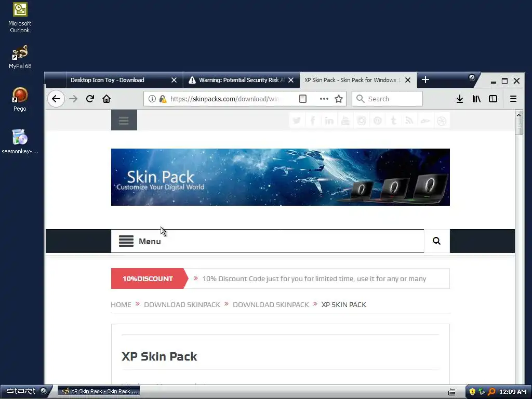Select the seamonkey installer desktop icon
Viewport: 532px width, 399px height.
coord(20,142)
